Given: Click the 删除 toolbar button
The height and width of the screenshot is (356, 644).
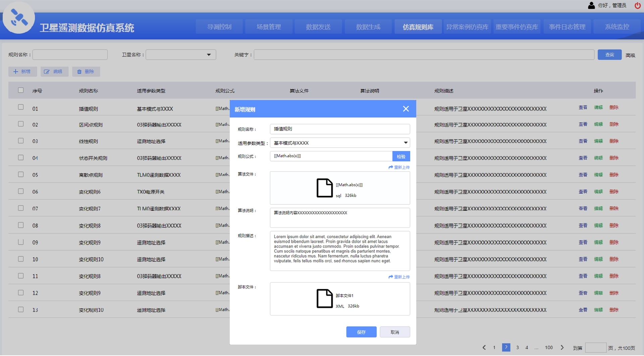Looking at the screenshot, I should point(86,71).
